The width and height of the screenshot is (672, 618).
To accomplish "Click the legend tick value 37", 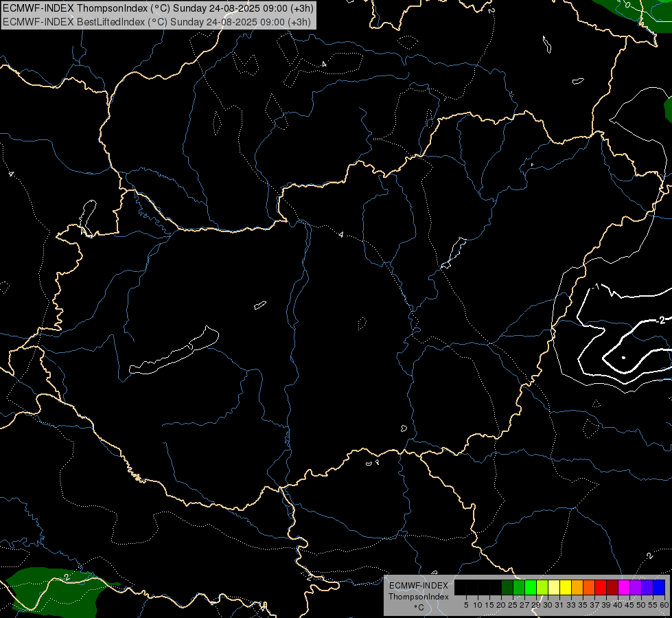I will pos(594,605).
